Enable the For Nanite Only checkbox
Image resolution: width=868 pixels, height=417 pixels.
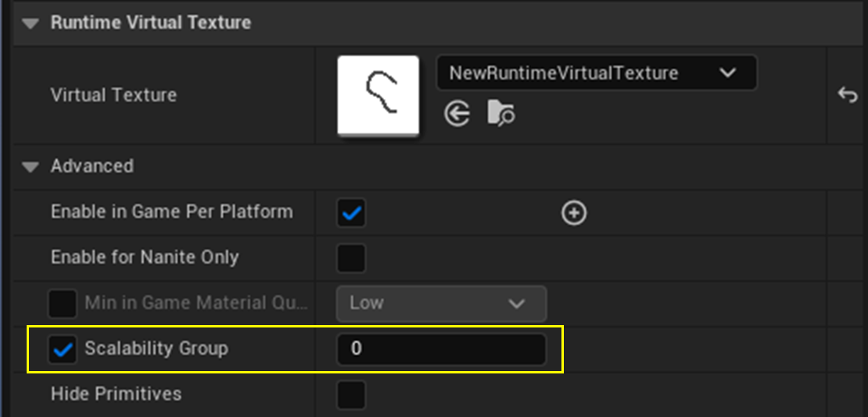click(x=351, y=258)
